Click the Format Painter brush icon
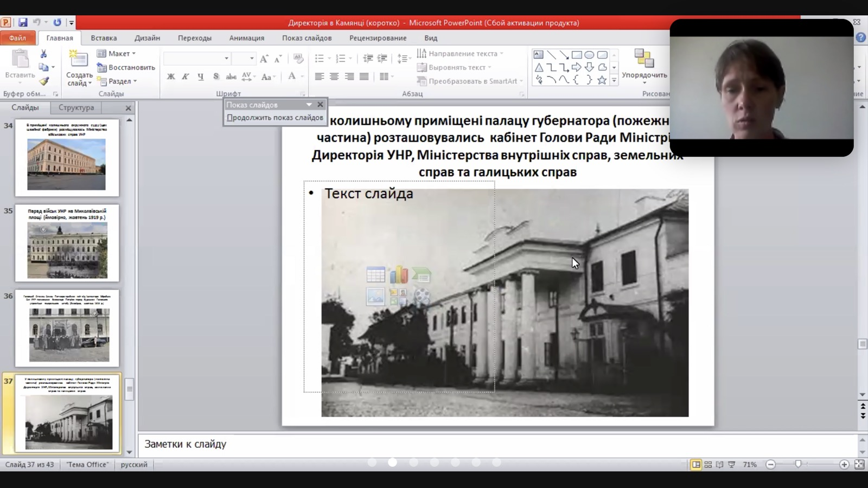 44,81
